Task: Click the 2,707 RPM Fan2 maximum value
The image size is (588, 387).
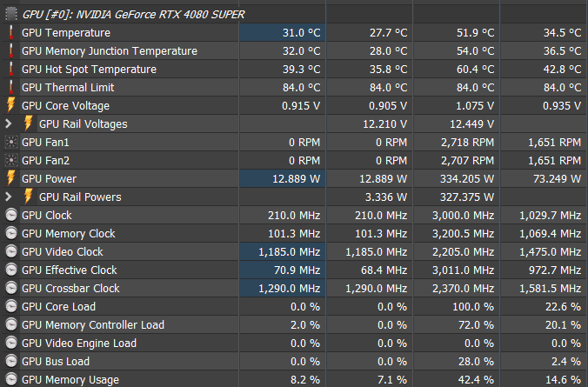Action: [467, 161]
